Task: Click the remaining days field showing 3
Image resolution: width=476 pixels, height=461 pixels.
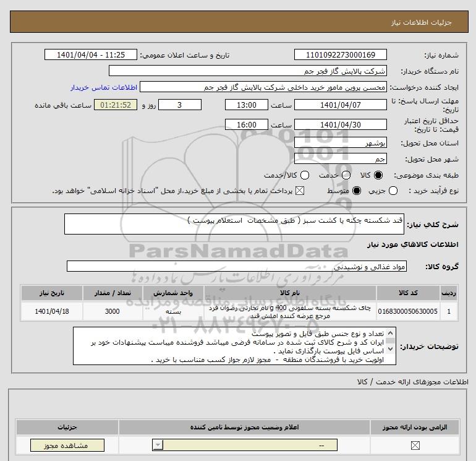Action: [x=180, y=105]
